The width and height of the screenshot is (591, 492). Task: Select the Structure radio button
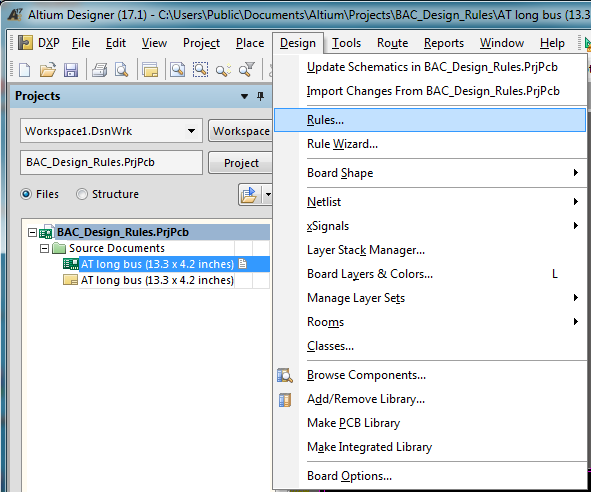tap(82, 194)
